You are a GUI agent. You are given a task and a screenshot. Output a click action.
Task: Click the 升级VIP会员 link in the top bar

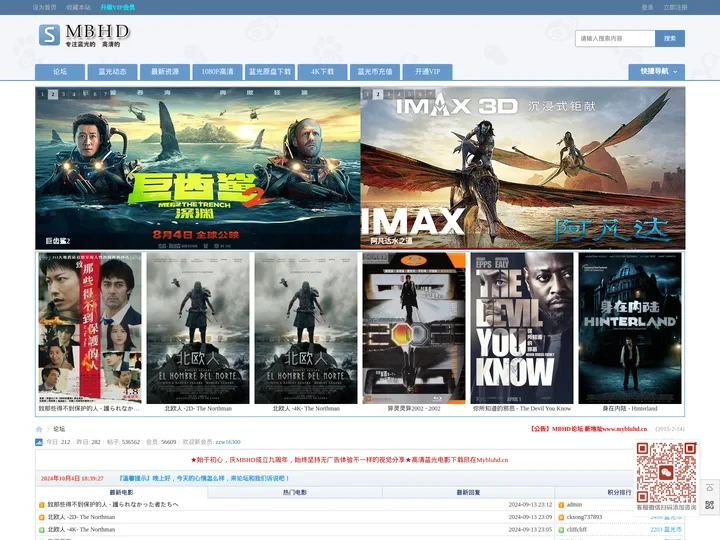tap(118, 7)
